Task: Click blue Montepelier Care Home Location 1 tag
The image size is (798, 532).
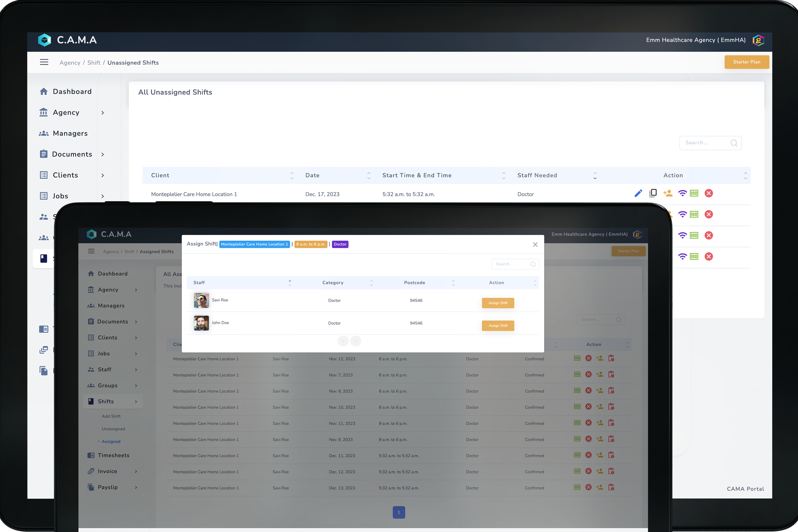Action: pos(254,244)
